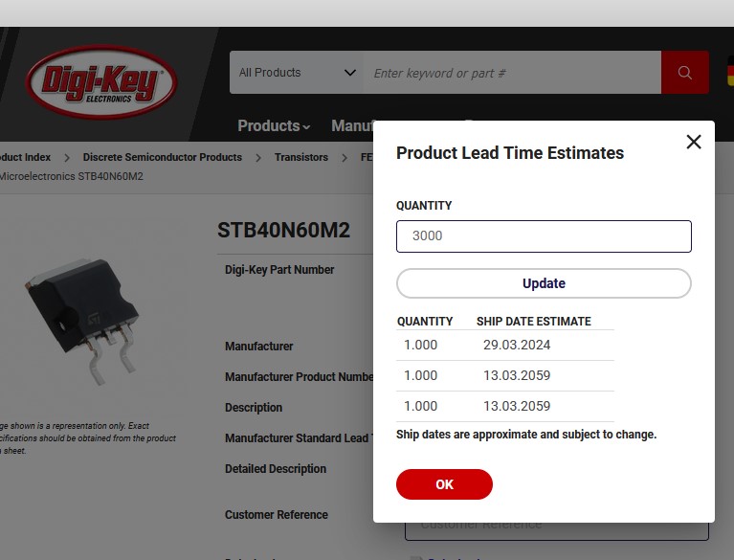Image resolution: width=734 pixels, height=560 pixels.
Task: Close the Product Lead Time Estimates dialog
Action: pyautogui.click(x=693, y=142)
